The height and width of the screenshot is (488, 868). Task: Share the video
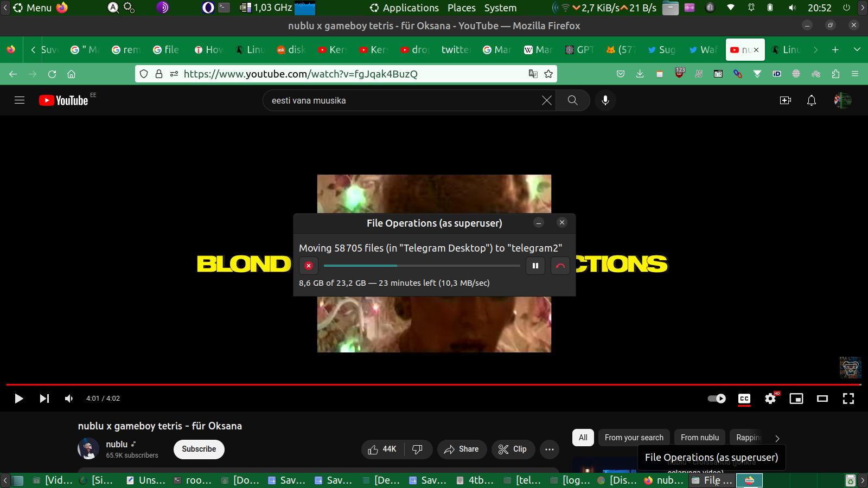(462, 449)
